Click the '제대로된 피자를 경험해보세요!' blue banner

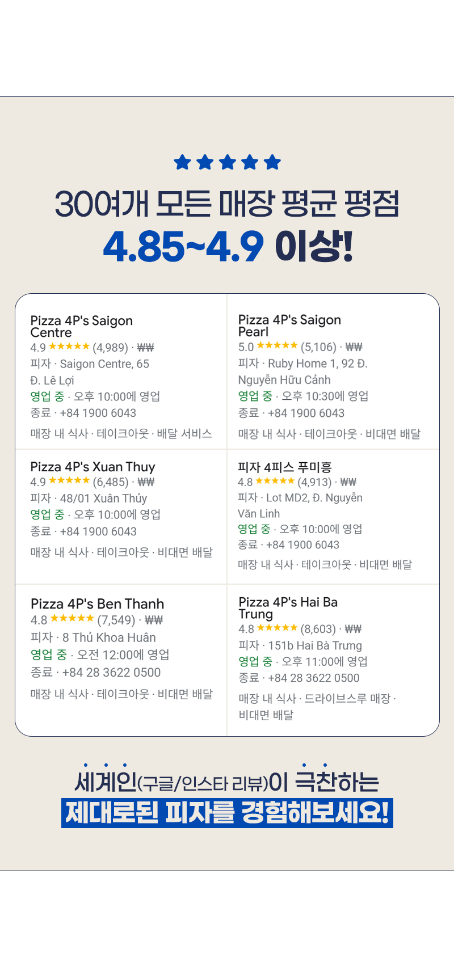(227, 813)
